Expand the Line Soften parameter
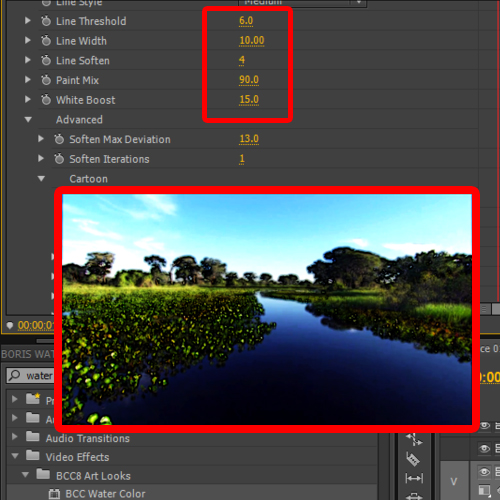 click(28, 60)
